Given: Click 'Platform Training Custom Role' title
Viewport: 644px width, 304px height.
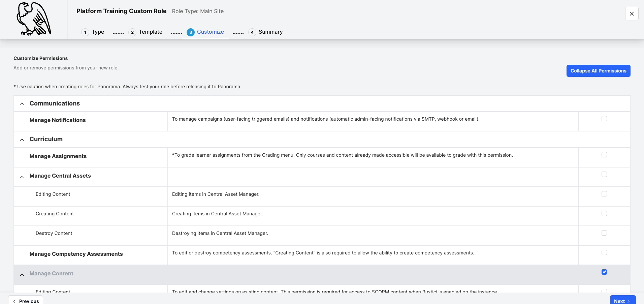Looking at the screenshot, I should coord(121,11).
